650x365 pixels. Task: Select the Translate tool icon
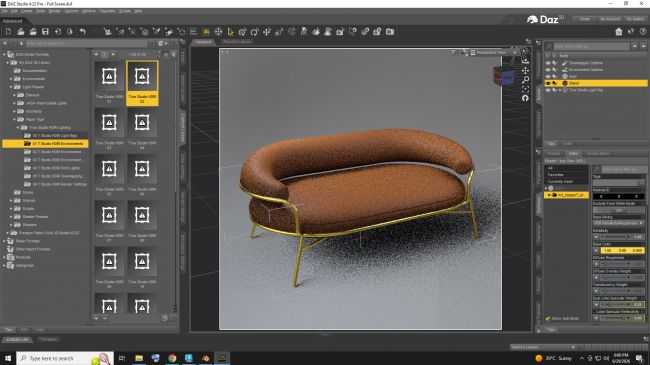pyautogui.click(x=267, y=32)
